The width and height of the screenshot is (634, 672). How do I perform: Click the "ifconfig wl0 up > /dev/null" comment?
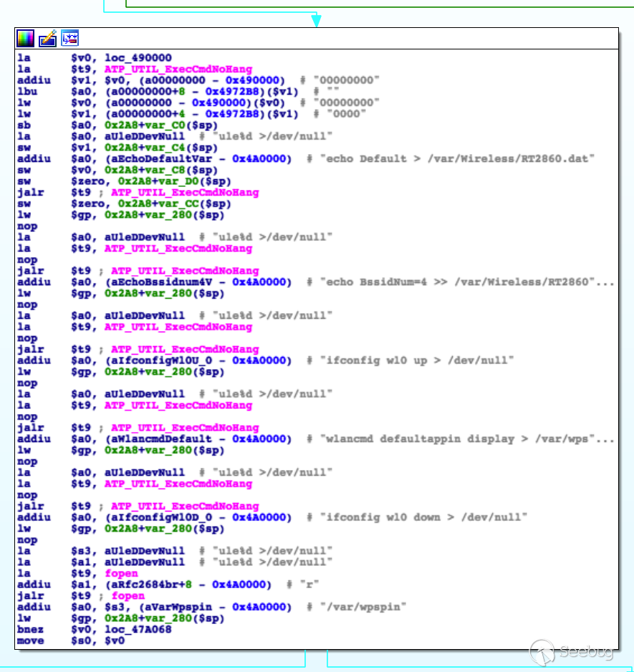pyautogui.click(x=417, y=360)
